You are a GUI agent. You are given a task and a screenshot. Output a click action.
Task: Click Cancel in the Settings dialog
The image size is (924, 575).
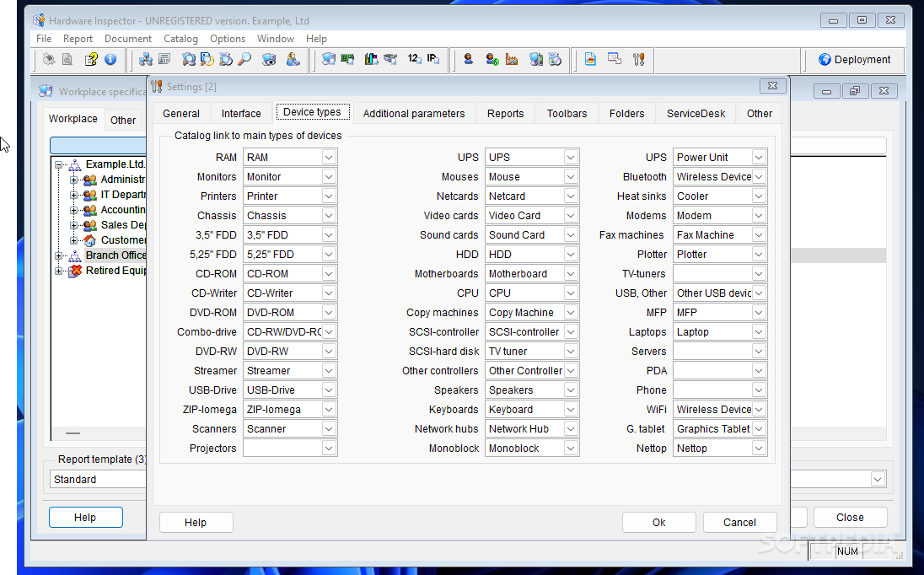[x=739, y=523]
